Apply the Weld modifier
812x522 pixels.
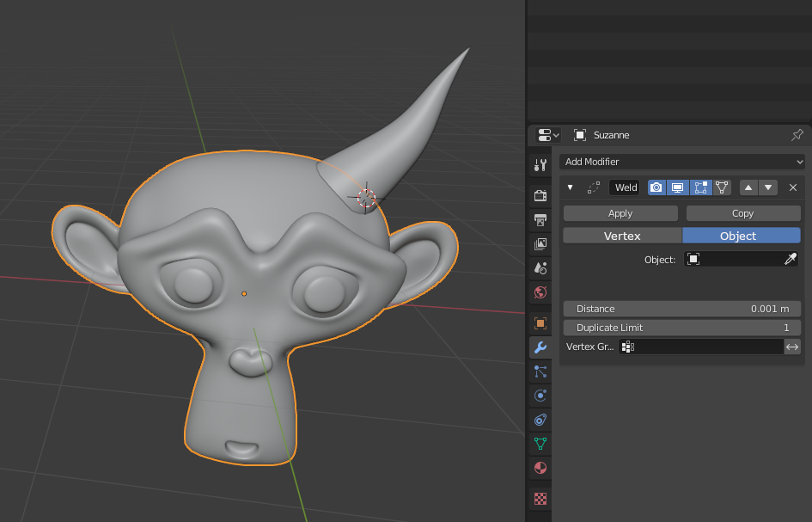click(620, 213)
